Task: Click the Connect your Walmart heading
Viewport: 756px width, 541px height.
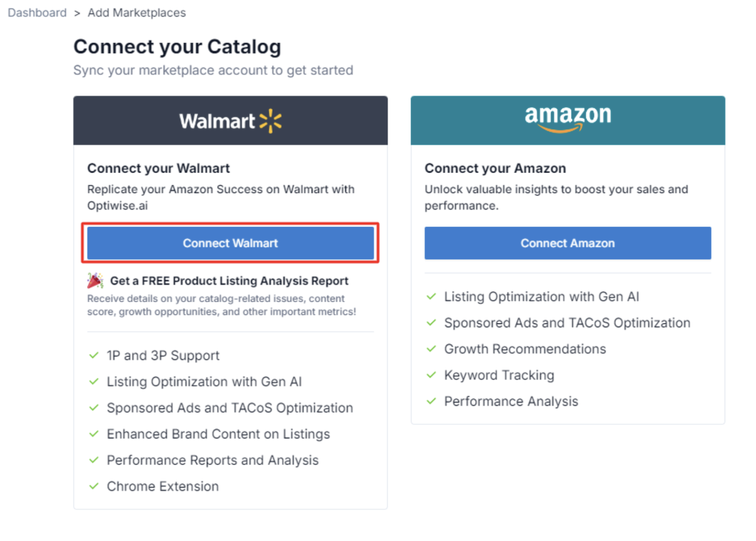Action: point(158,169)
